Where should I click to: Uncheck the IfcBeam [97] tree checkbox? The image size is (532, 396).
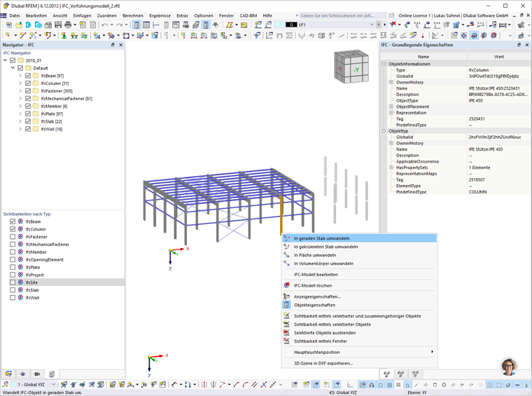coord(28,76)
